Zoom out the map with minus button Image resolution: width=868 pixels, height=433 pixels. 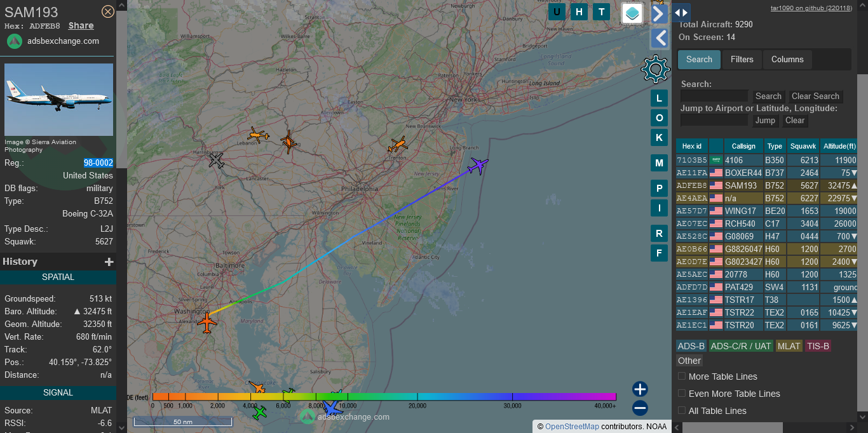[x=640, y=408]
